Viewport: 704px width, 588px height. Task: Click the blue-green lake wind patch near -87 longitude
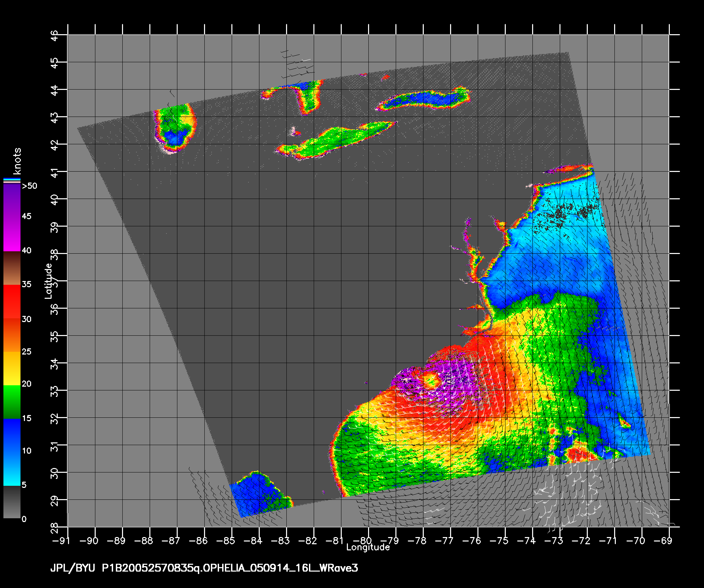[175, 128]
